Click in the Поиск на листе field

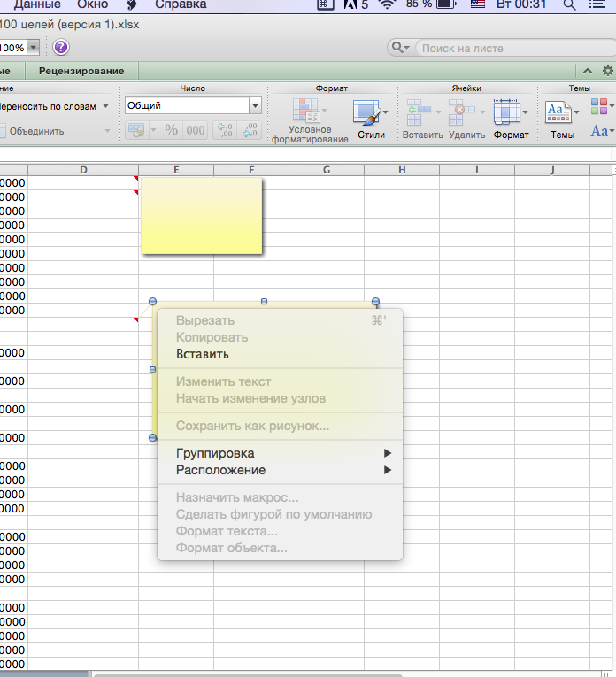tap(516, 48)
